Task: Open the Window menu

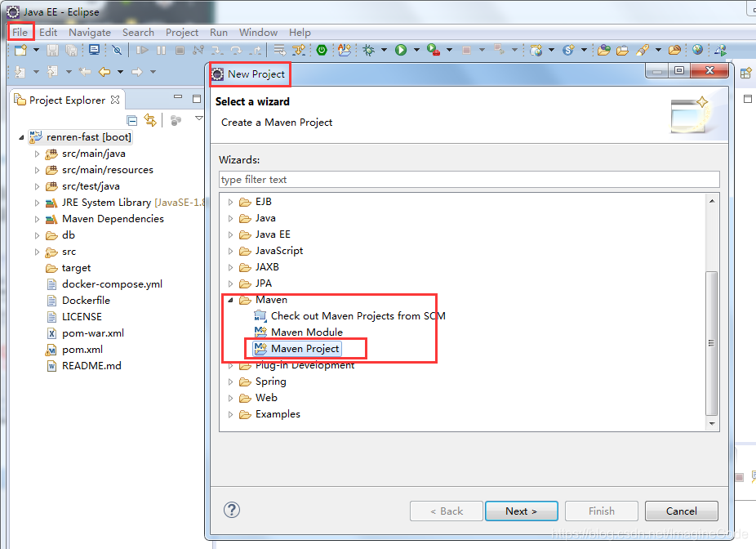Action: [259, 33]
